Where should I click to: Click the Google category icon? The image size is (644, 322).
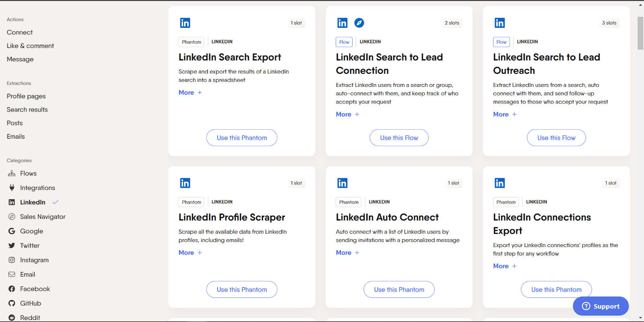coord(12,231)
